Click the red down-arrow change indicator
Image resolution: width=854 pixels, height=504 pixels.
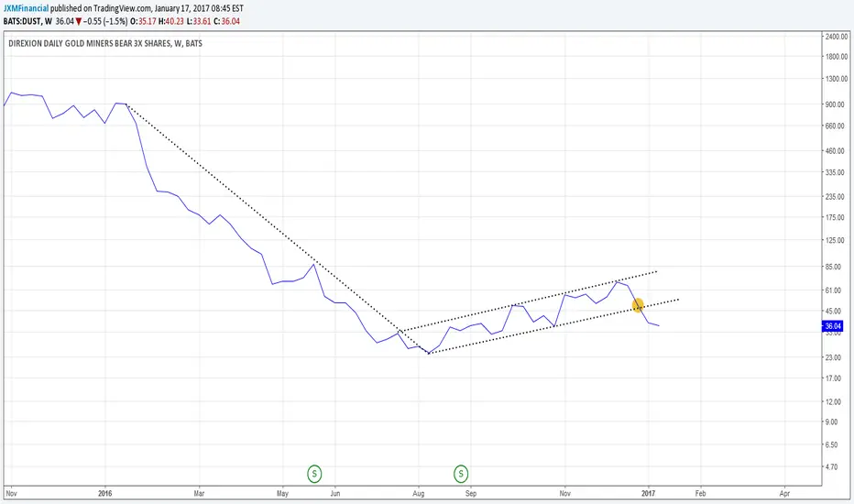click(79, 22)
